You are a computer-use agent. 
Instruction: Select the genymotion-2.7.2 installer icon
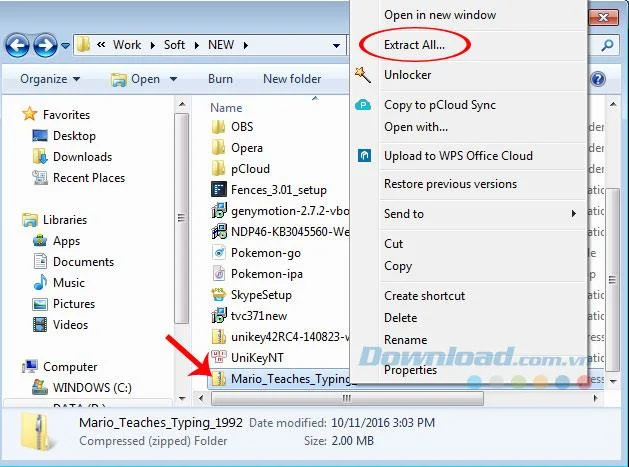(219, 211)
